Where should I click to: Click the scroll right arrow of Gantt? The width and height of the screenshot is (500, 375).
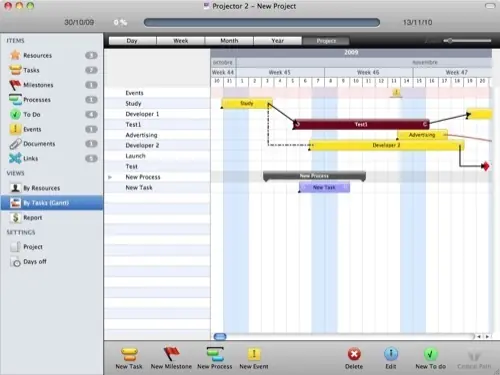(x=487, y=337)
